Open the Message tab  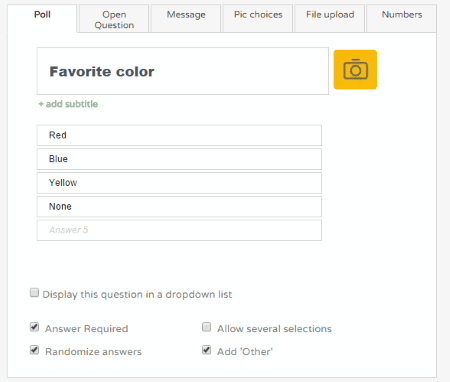coord(186,19)
